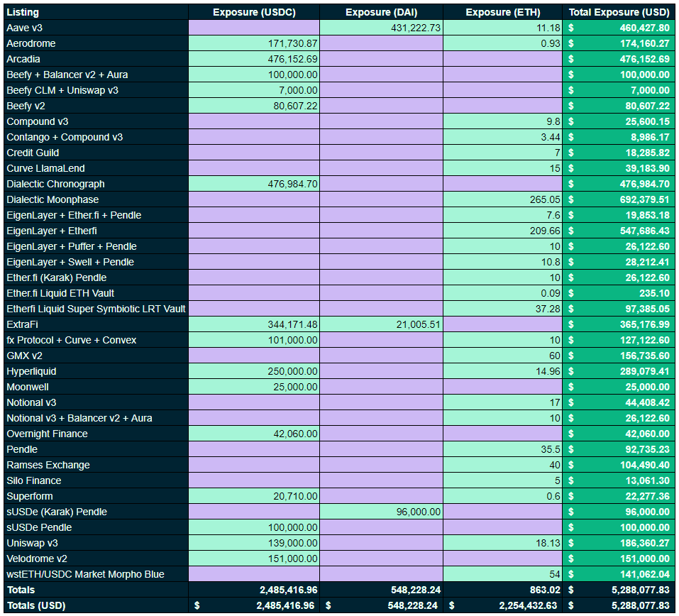
Task: Select Contango + Compound v3 listing
Action: pos(96,137)
